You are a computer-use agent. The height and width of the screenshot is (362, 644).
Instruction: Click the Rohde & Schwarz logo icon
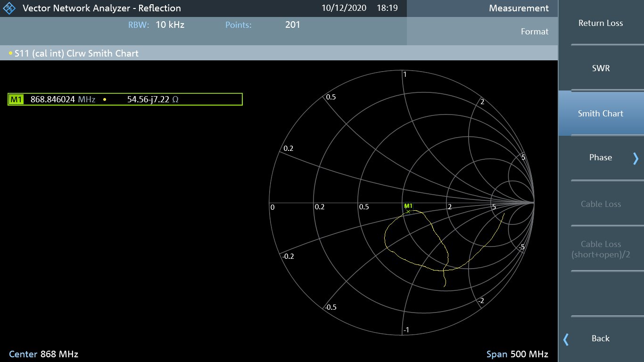(8, 8)
